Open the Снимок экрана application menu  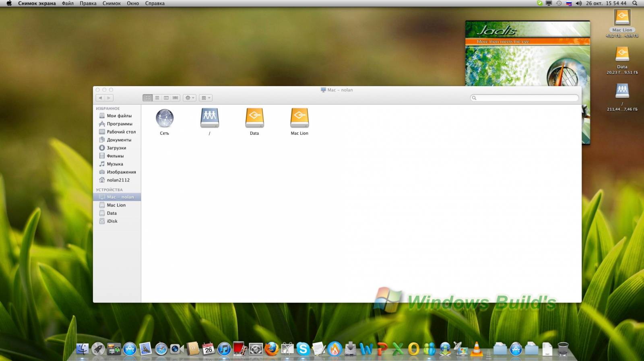[x=37, y=3]
